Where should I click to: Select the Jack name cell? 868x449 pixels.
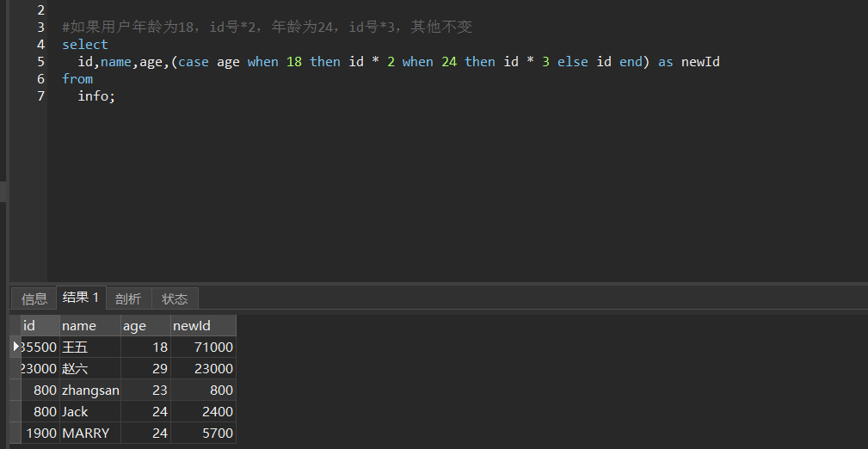(x=89, y=412)
